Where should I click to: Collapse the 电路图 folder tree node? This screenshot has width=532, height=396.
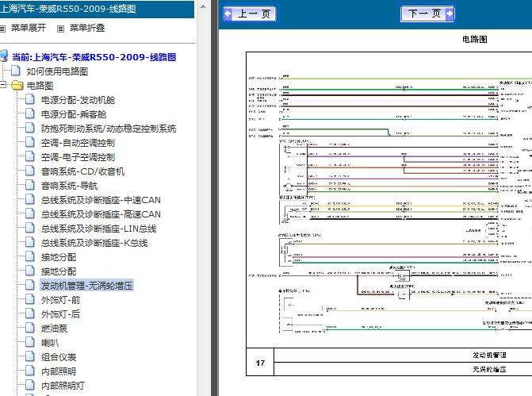pos(3,85)
